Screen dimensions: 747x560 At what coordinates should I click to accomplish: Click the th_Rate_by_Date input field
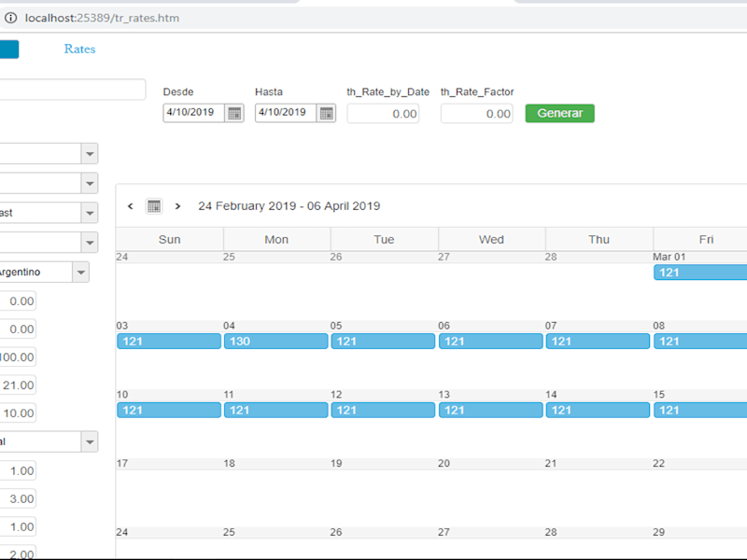383,114
